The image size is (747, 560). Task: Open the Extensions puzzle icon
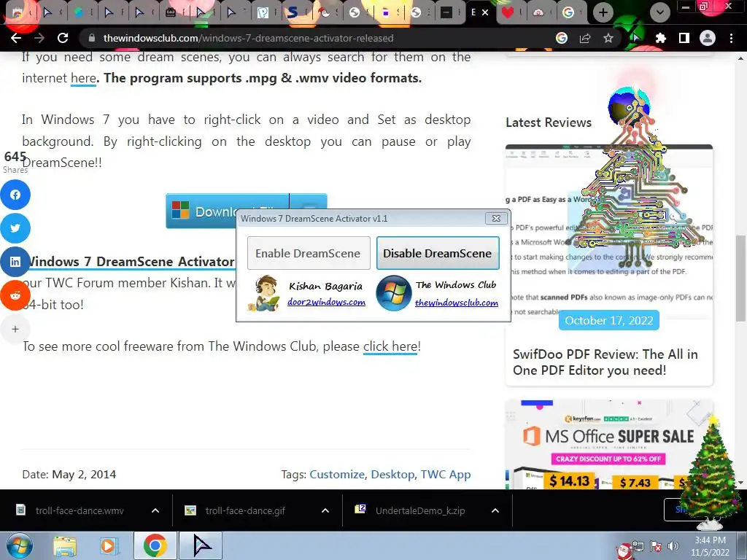click(661, 38)
